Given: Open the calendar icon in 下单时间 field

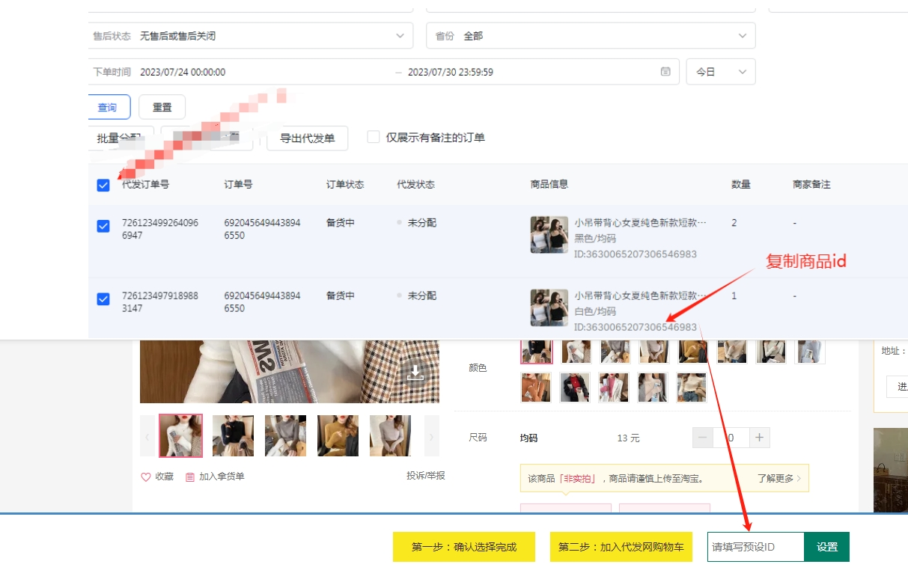Looking at the screenshot, I should click(665, 72).
